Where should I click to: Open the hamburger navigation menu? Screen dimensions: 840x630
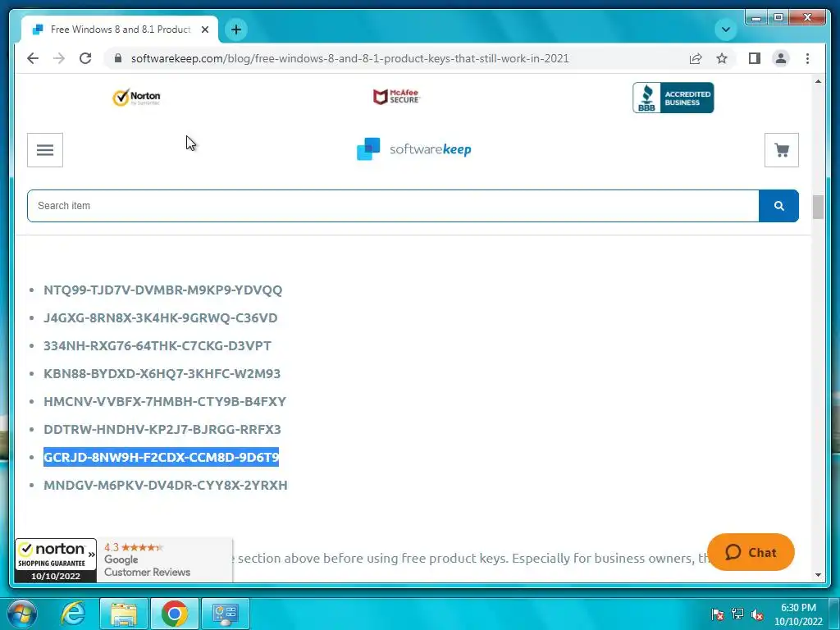point(45,150)
